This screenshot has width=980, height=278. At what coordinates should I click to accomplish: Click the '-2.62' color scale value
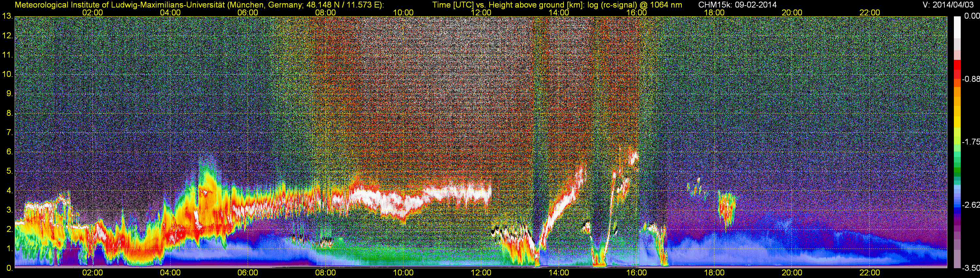coord(971,205)
